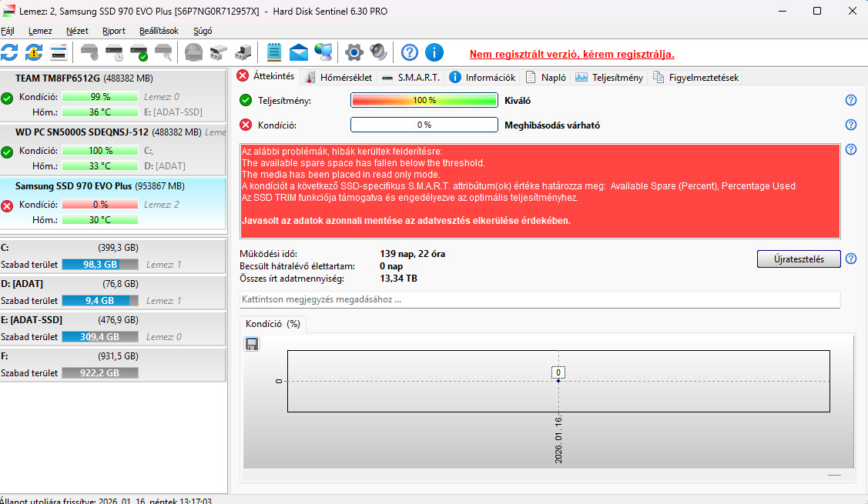Switch to the Hőmérséklet tab
This screenshot has height=504, width=868.
tap(339, 78)
